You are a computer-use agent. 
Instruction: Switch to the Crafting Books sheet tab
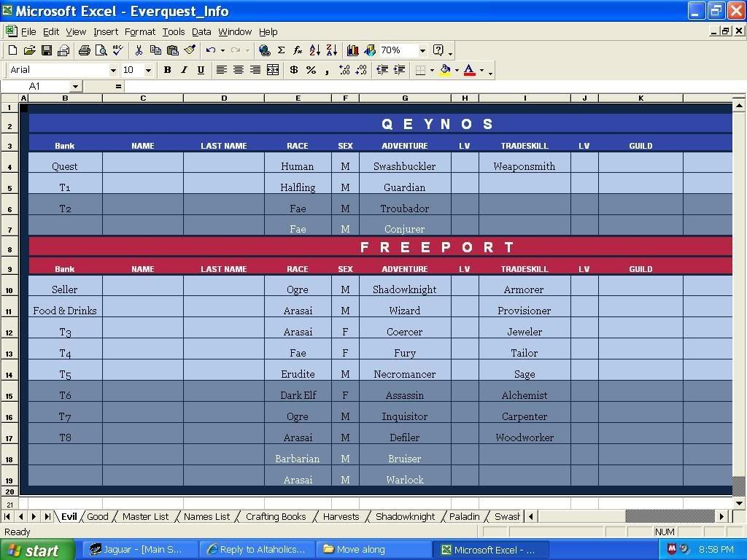(276, 516)
